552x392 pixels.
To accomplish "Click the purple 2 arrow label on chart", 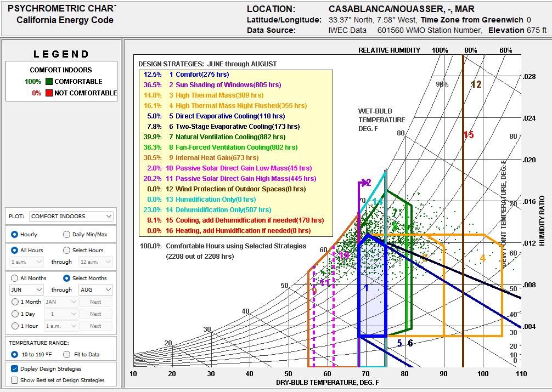I will point(368,182).
